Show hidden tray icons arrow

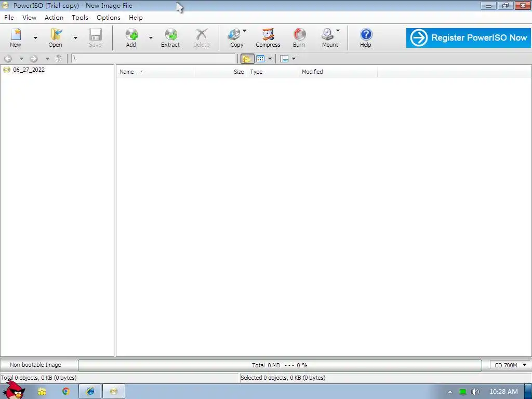pos(450,392)
